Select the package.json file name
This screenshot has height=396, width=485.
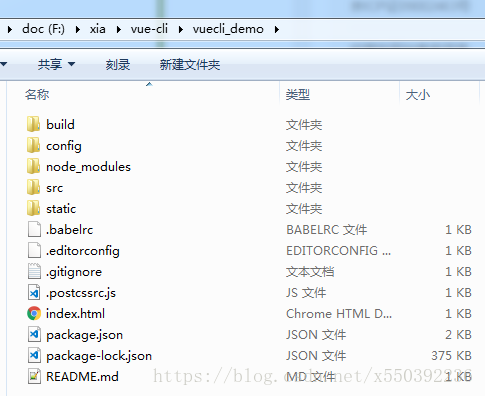(x=84, y=335)
